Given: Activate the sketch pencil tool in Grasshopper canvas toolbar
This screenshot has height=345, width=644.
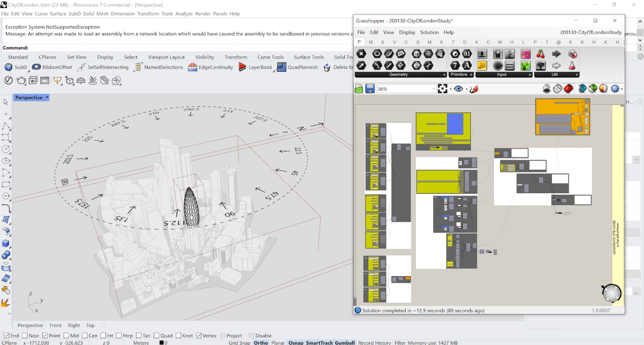Looking at the screenshot, I should pos(474,88).
